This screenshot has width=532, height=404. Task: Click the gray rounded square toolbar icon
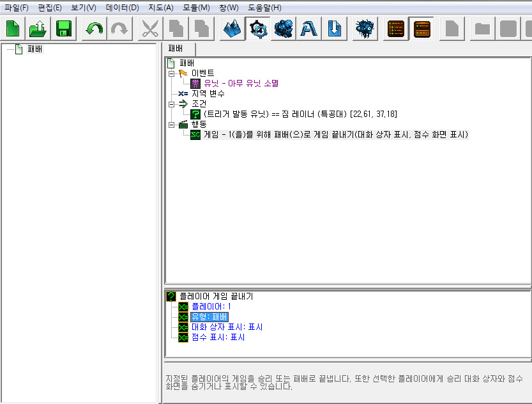click(x=508, y=29)
